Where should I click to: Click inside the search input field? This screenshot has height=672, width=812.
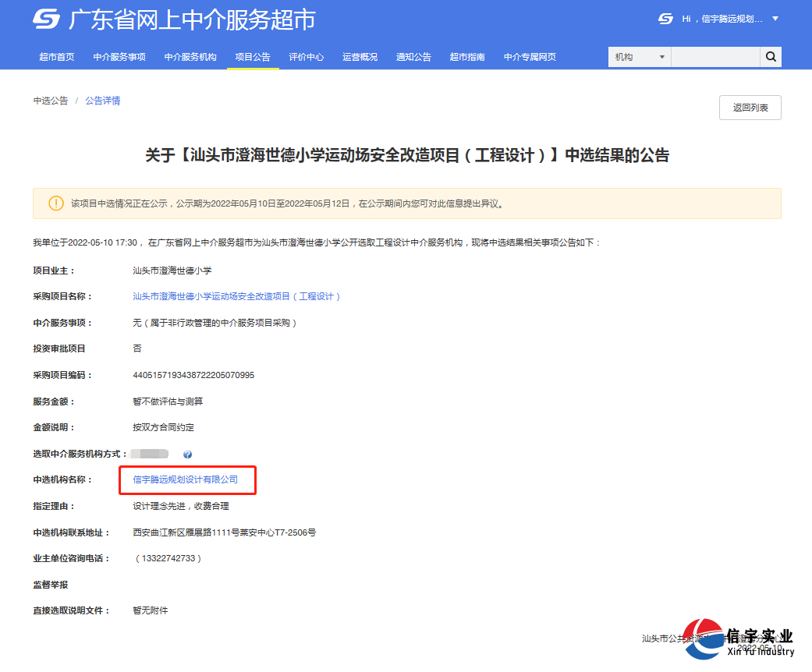[714, 56]
